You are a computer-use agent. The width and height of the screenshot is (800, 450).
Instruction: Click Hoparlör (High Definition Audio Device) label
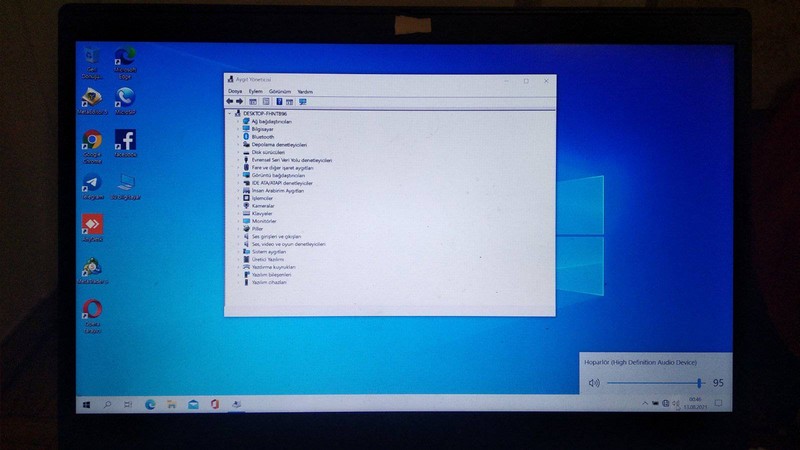click(x=640, y=362)
